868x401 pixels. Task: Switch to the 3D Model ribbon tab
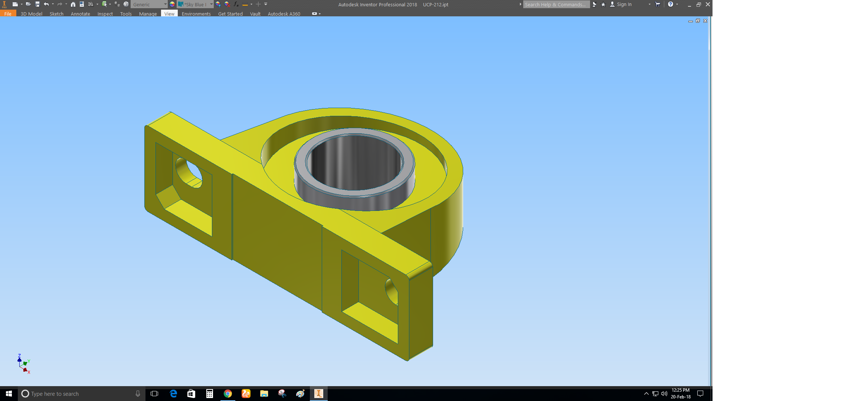pos(31,14)
